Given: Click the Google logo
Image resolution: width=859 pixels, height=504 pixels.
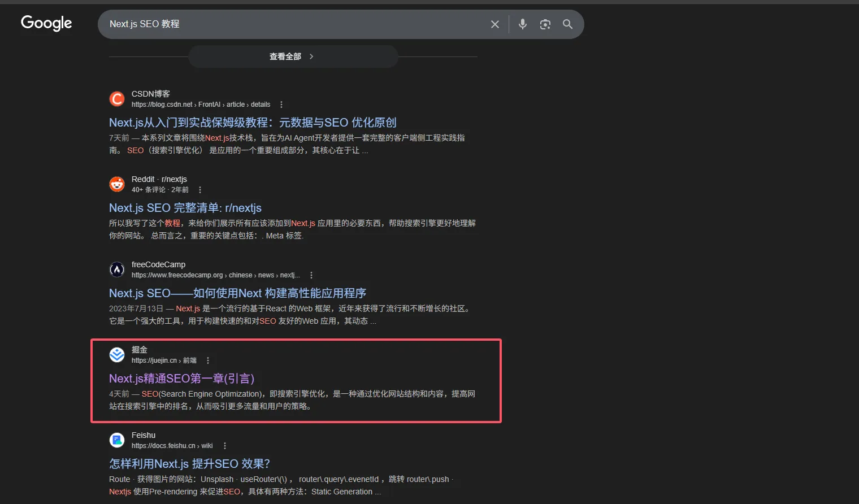Looking at the screenshot, I should pyautogui.click(x=46, y=23).
